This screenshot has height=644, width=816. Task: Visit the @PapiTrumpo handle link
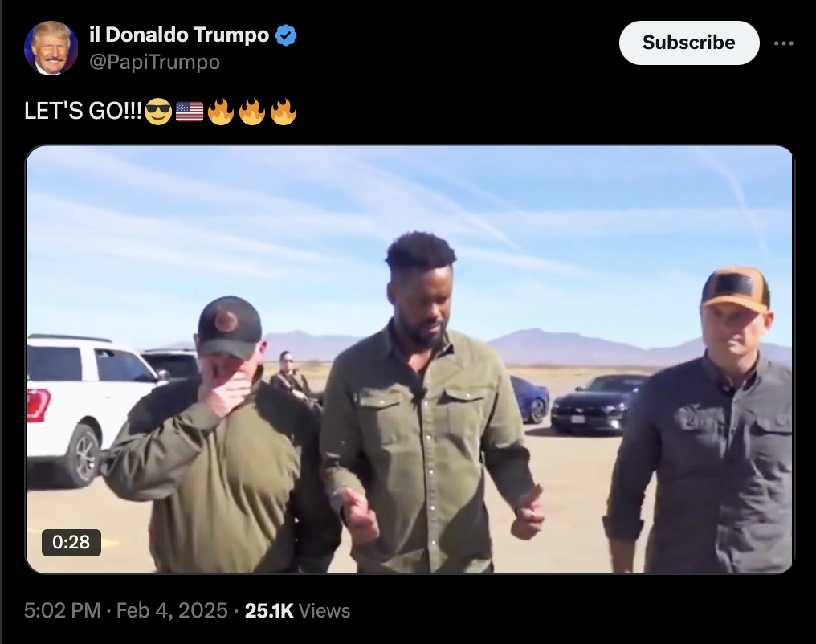[x=154, y=62]
